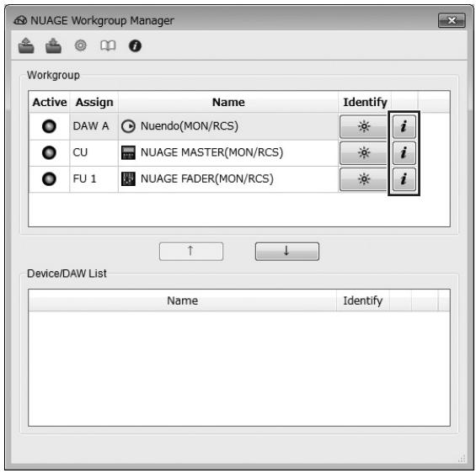Select the Nuendo(MON/RCS) row name
This screenshot has width=476, height=473.
(190, 126)
